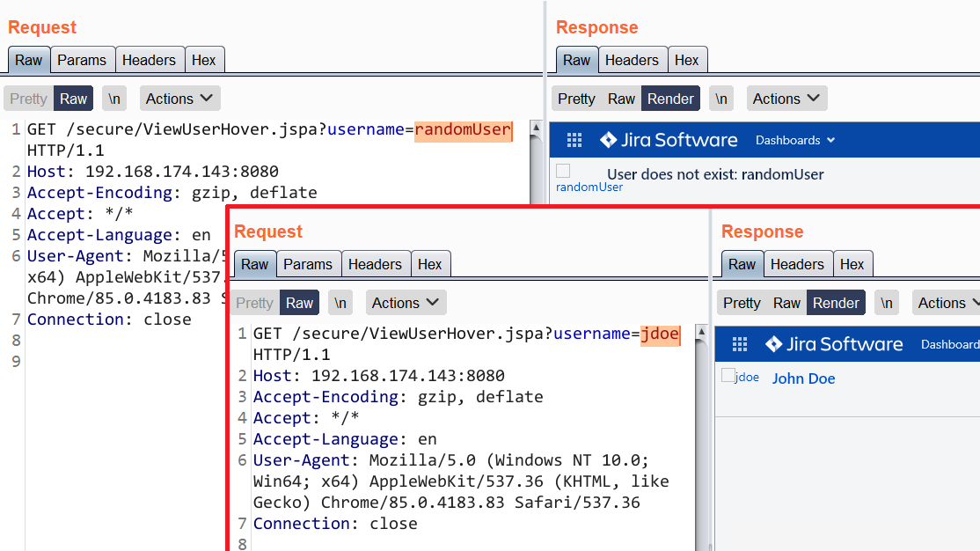Open Hex tab in upper Response panel
The height and width of the screenshot is (551, 980).
(x=686, y=60)
